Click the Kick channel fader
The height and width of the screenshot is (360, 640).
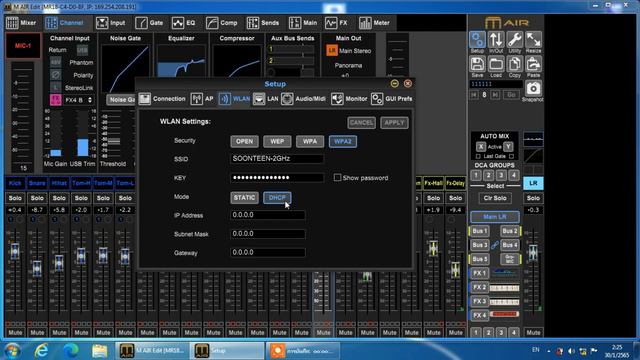(x=15, y=250)
